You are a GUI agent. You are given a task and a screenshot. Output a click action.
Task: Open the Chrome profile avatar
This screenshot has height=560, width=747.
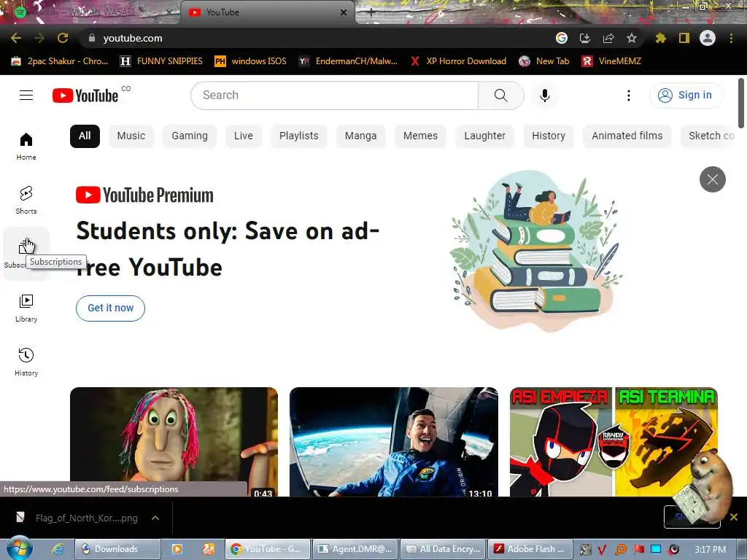click(x=708, y=38)
